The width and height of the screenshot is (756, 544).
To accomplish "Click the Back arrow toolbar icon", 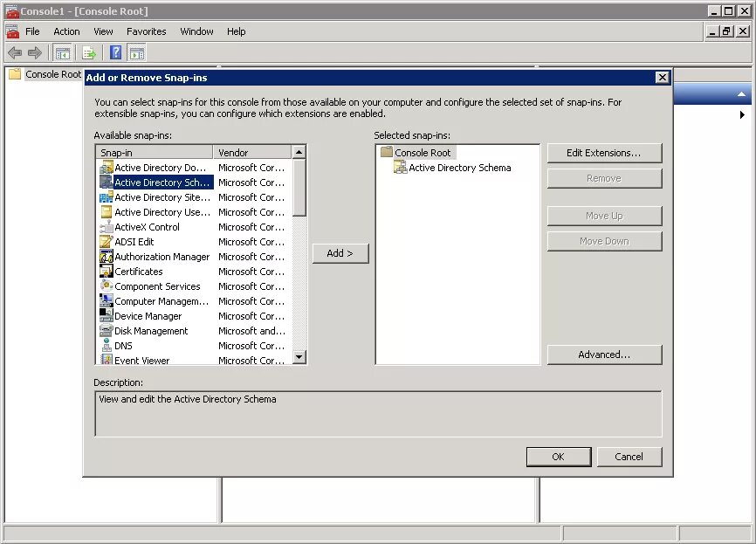I will (x=15, y=52).
